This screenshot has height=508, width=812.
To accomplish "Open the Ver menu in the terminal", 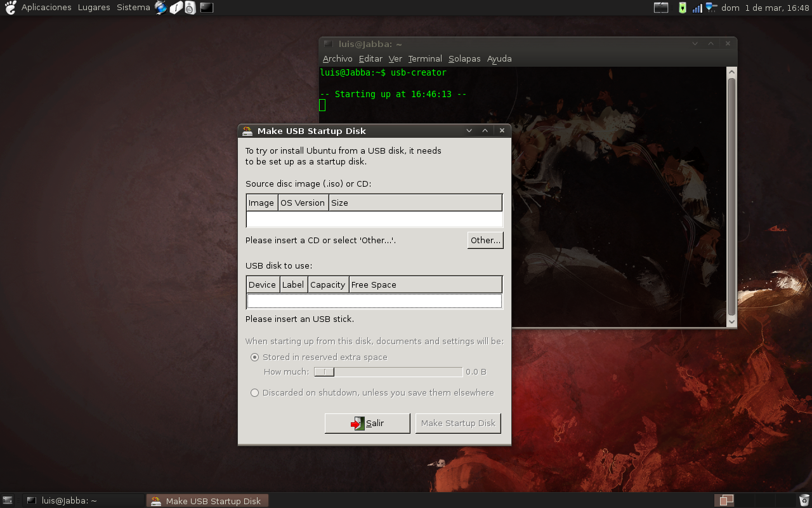I will [395, 58].
